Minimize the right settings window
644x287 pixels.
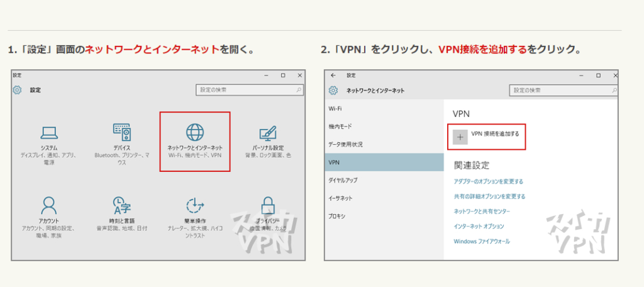582,76
